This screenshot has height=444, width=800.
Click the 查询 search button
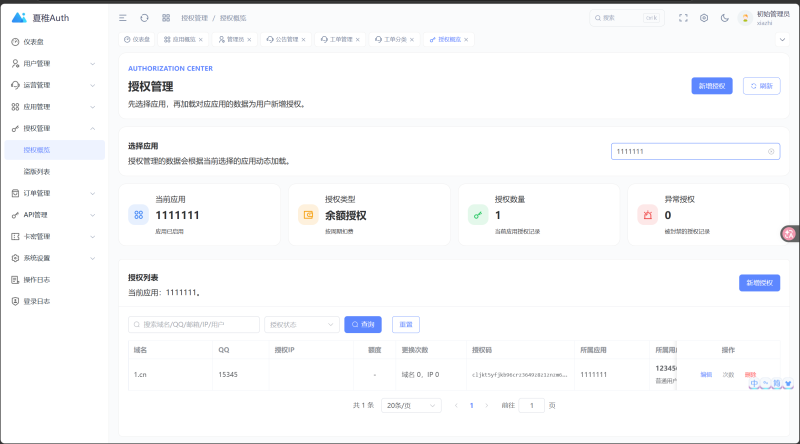pyautogui.click(x=363, y=325)
